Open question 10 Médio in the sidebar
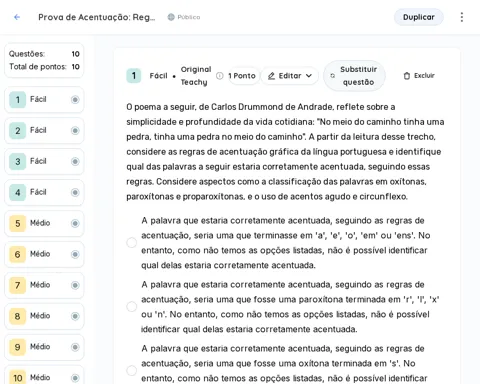Screen dimensions: 480x384 click(x=44, y=375)
